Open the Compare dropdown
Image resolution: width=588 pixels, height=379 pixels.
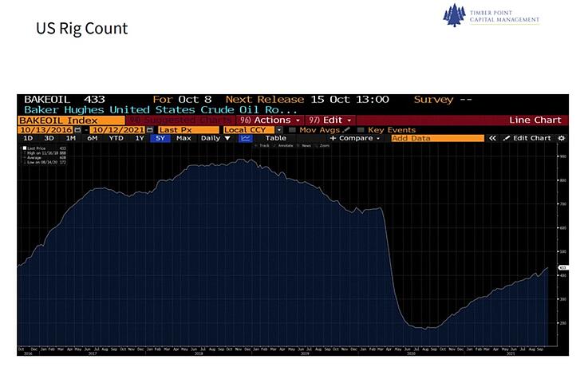coord(355,138)
